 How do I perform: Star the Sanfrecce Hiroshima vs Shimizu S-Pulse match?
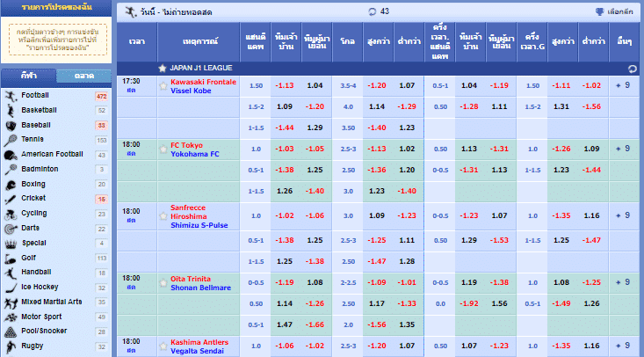(163, 216)
